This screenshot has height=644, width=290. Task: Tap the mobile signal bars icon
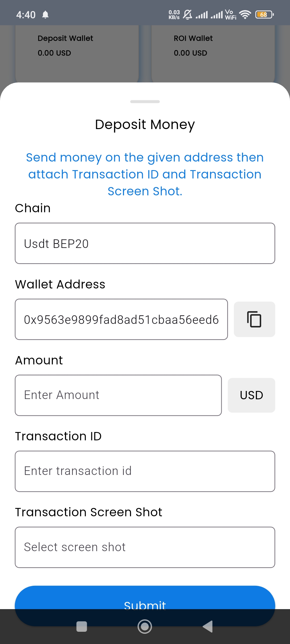tap(202, 14)
